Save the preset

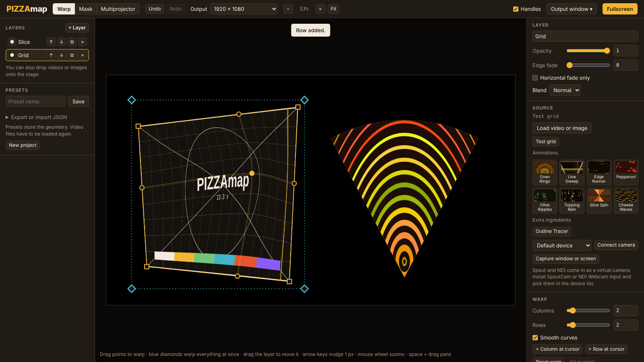[x=78, y=101]
